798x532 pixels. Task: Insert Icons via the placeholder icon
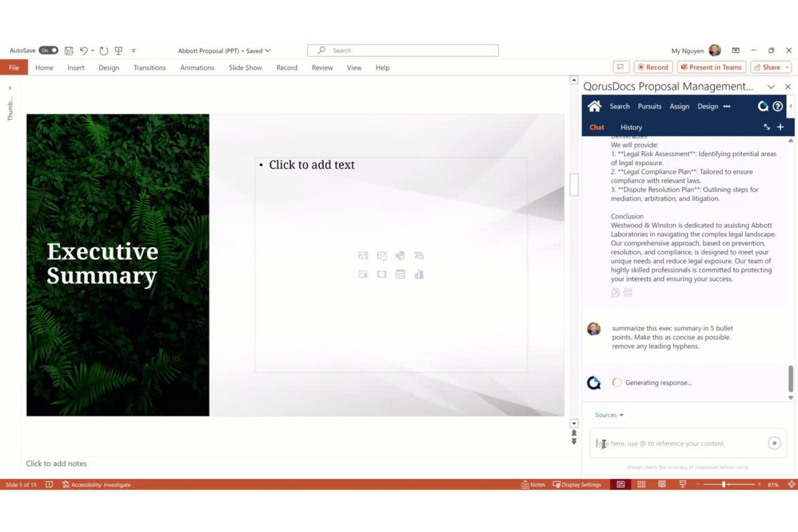point(400,255)
